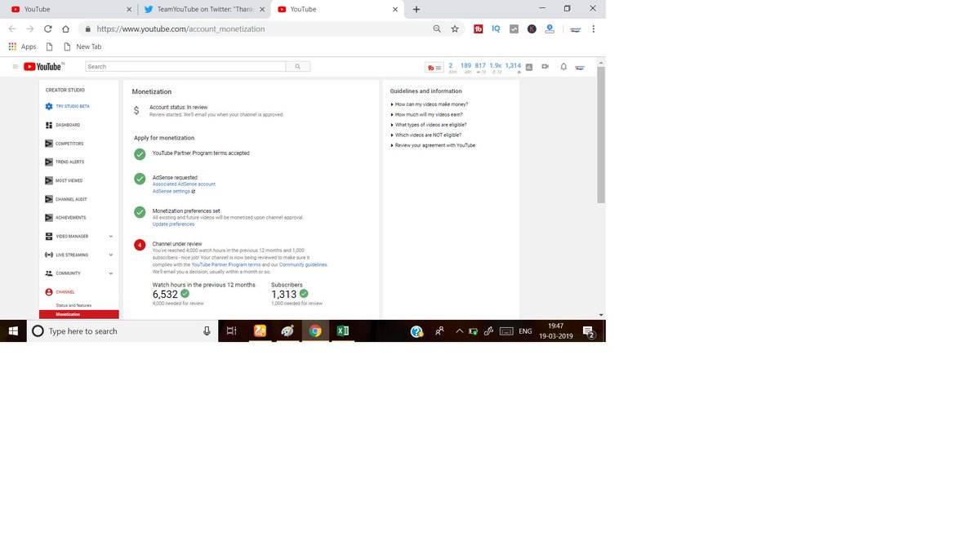Click the Competitors sidebar icon
The width and height of the screenshot is (980, 550).
click(x=49, y=144)
